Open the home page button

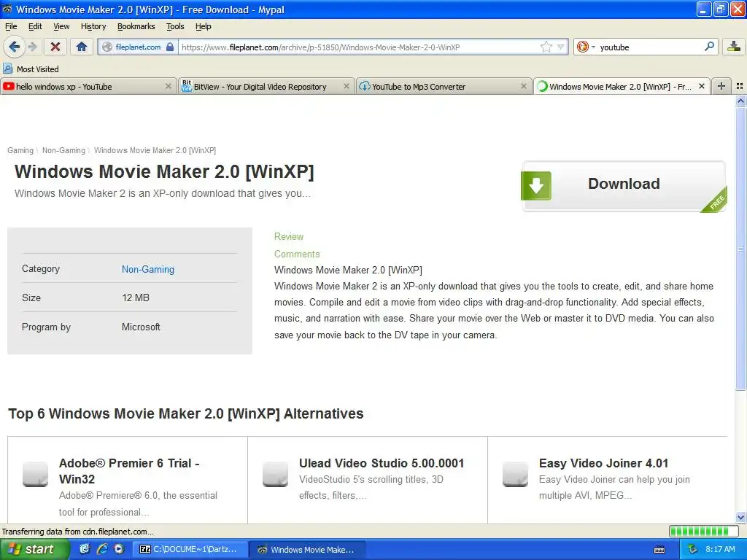point(82,47)
